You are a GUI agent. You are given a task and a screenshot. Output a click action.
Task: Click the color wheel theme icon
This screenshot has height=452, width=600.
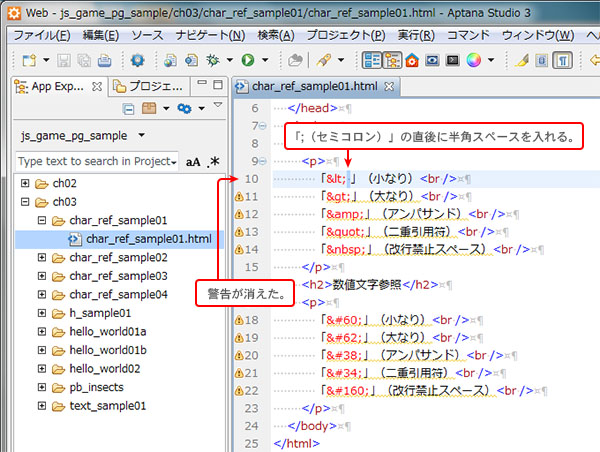click(x=473, y=60)
